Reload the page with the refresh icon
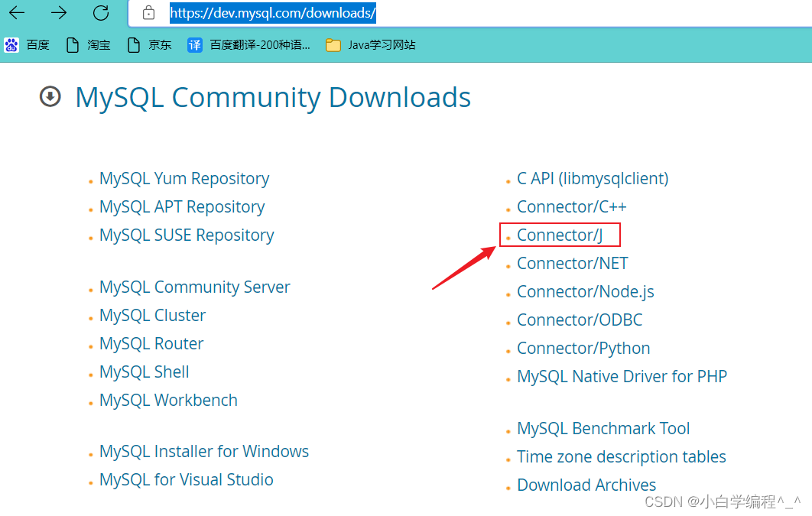812x516 pixels. tap(100, 12)
